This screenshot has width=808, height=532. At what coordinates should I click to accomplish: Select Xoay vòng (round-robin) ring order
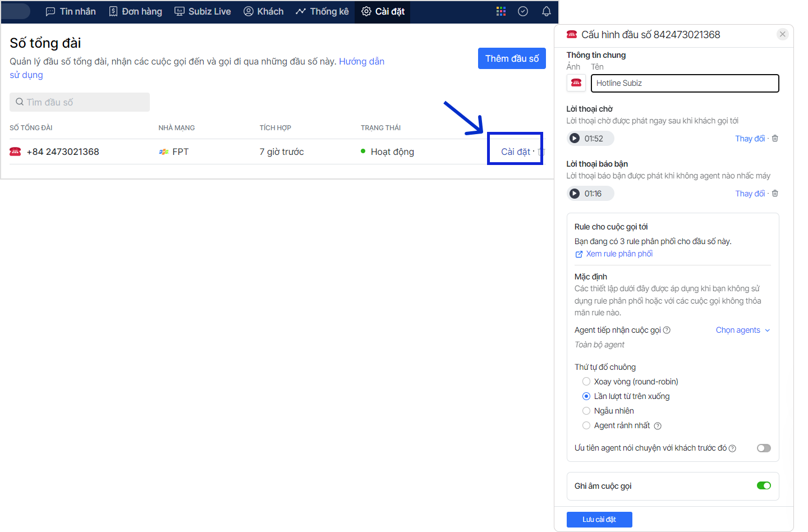coord(586,382)
